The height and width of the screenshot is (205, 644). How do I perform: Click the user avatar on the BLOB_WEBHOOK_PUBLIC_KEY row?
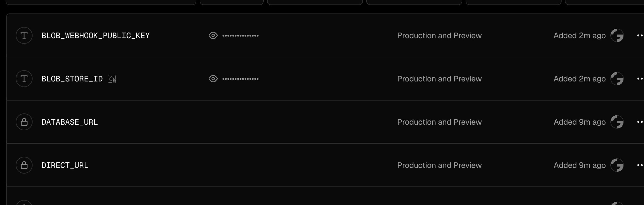pyautogui.click(x=617, y=35)
